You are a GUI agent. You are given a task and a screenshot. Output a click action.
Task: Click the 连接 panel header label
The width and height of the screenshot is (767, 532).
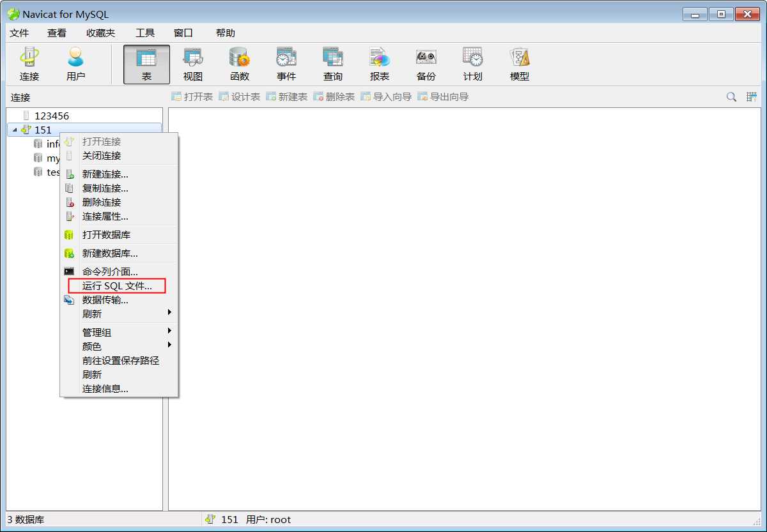point(20,98)
